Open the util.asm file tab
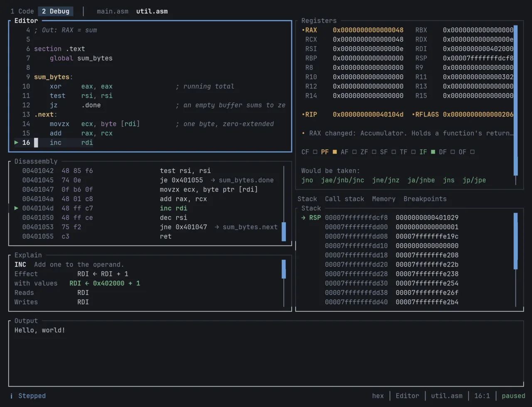Viewport: 532px width, 407px height. click(x=152, y=11)
